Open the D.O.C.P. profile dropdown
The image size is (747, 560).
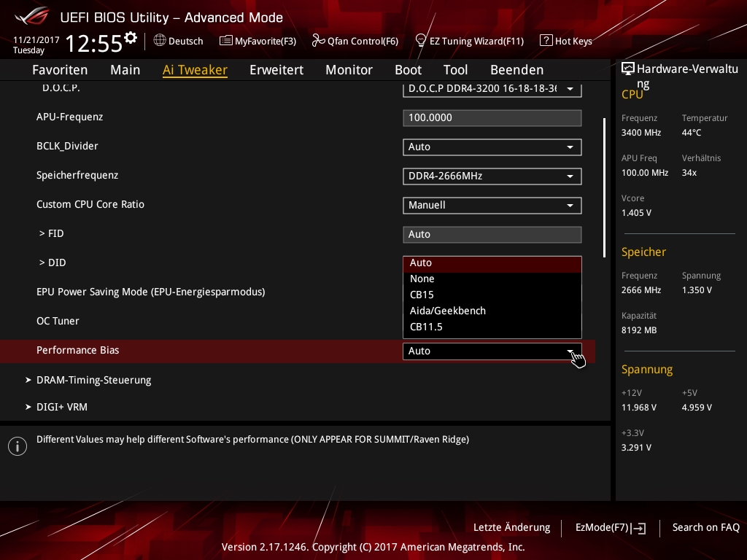click(x=492, y=89)
